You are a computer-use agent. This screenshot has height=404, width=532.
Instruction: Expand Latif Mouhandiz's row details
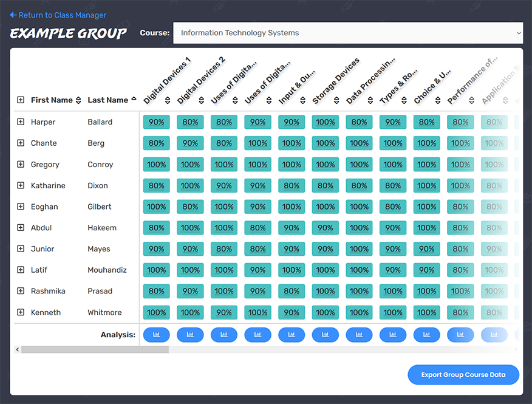coord(21,270)
